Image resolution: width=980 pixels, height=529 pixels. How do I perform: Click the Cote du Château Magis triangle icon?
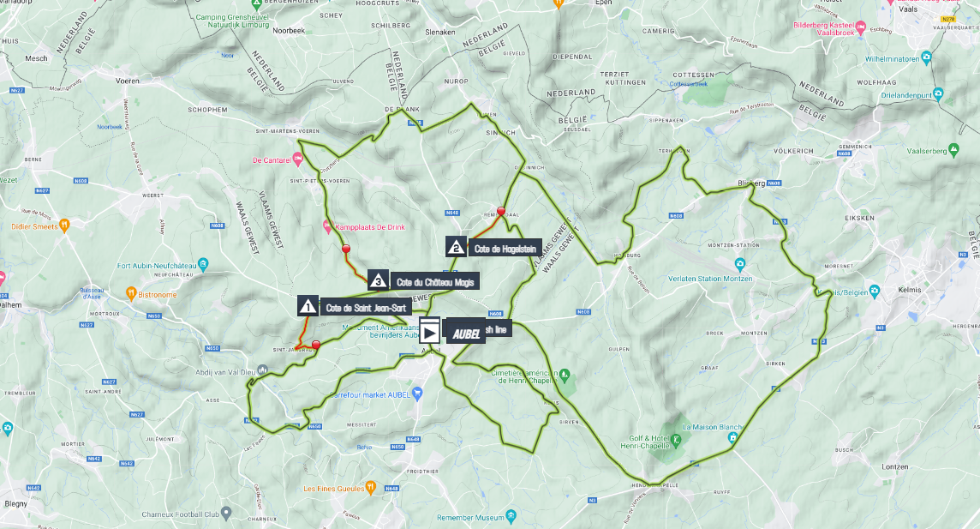coord(378,280)
